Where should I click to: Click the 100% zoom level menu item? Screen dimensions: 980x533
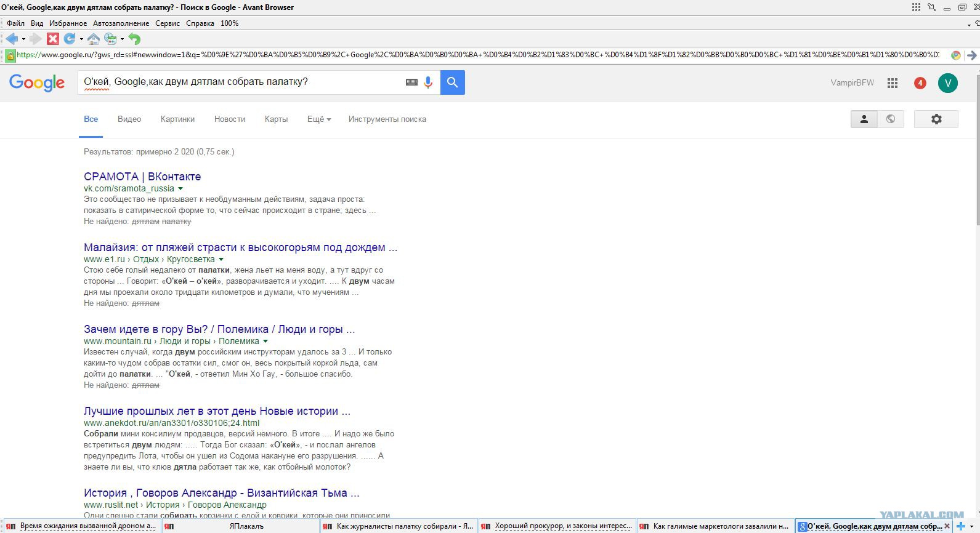point(230,23)
